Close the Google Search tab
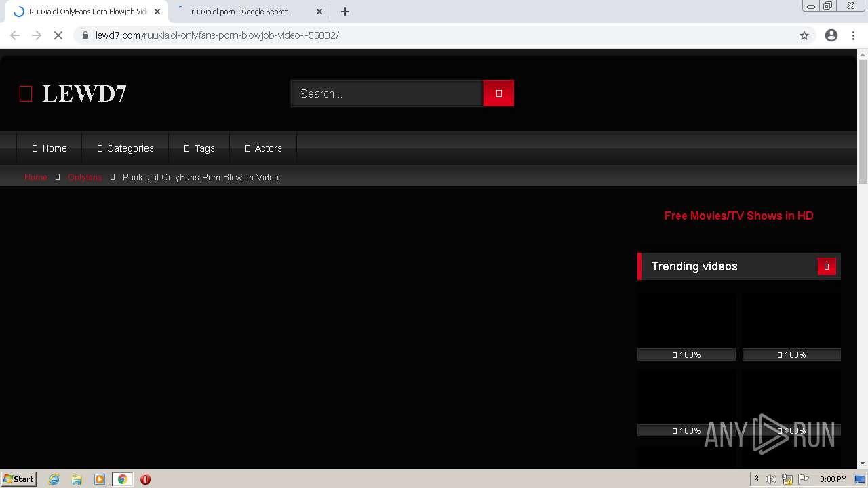868x488 pixels. tap(319, 12)
